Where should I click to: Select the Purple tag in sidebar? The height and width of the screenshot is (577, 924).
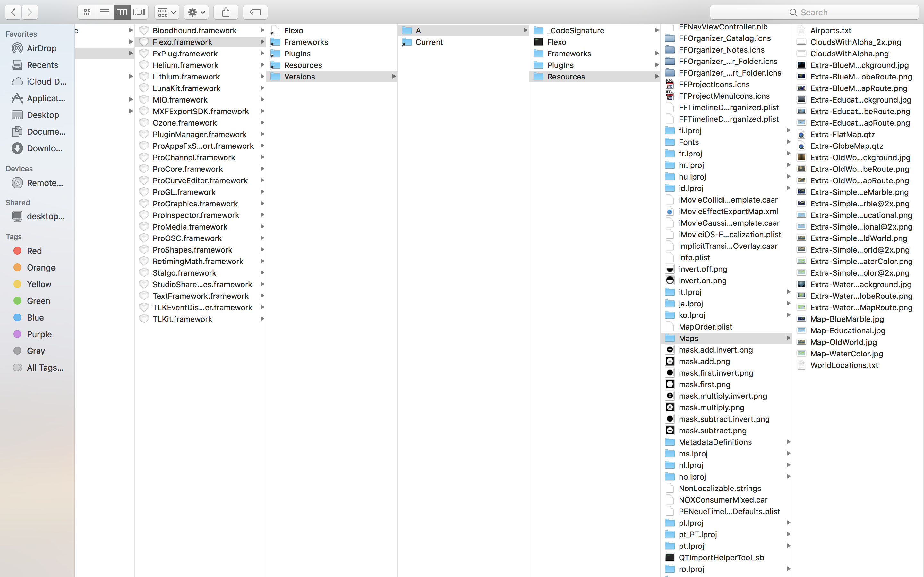pos(39,334)
